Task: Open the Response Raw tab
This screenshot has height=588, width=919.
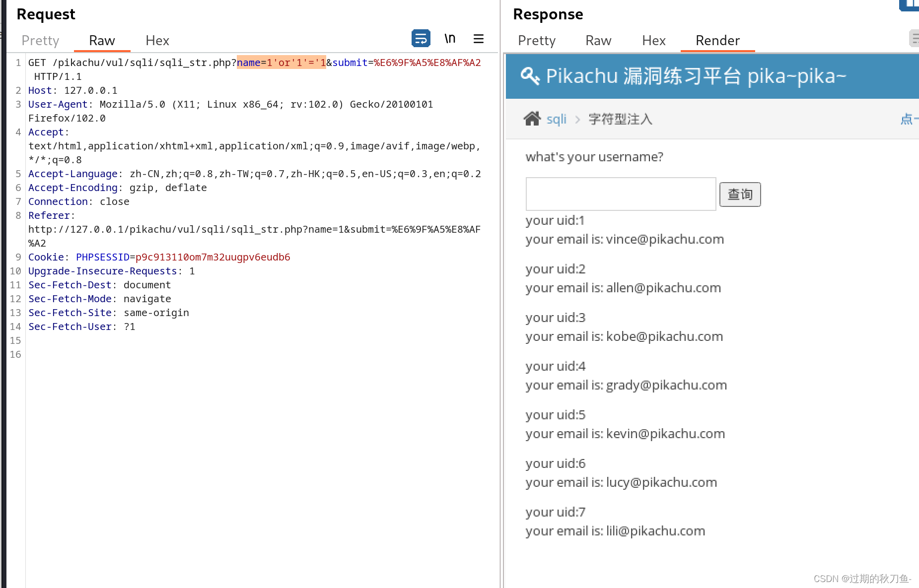Action: pyautogui.click(x=598, y=40)
